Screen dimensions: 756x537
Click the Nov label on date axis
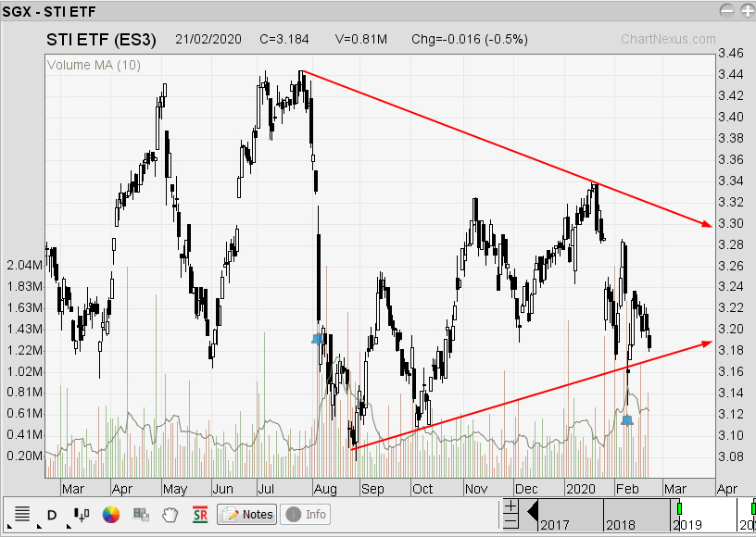pos(476,489)
